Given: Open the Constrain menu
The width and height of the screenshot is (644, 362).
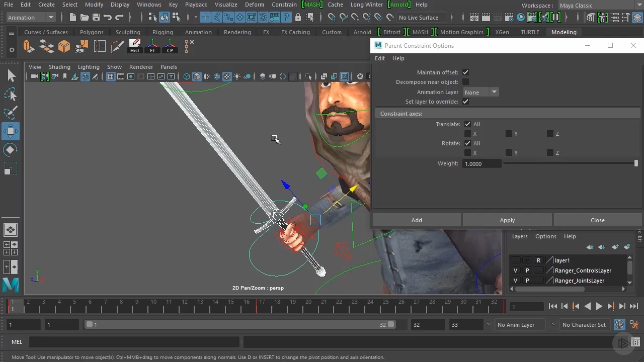Looking at the screenshot, I should click(284, 5).
